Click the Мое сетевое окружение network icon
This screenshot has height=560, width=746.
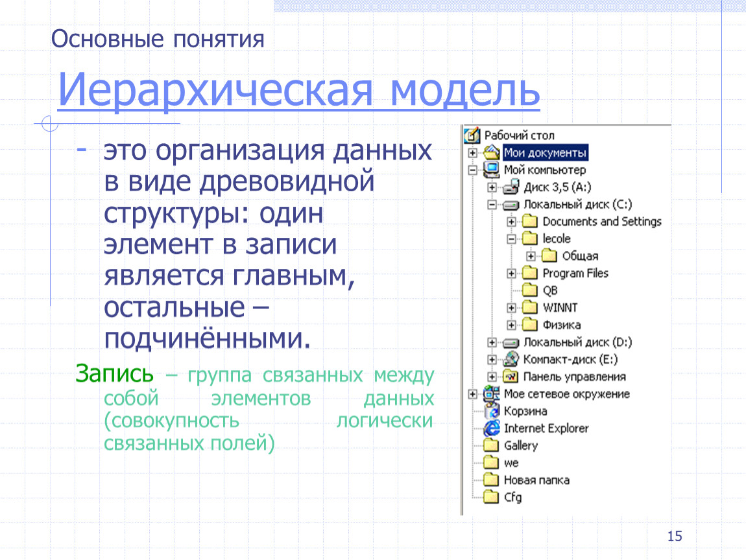coord(492,393)
